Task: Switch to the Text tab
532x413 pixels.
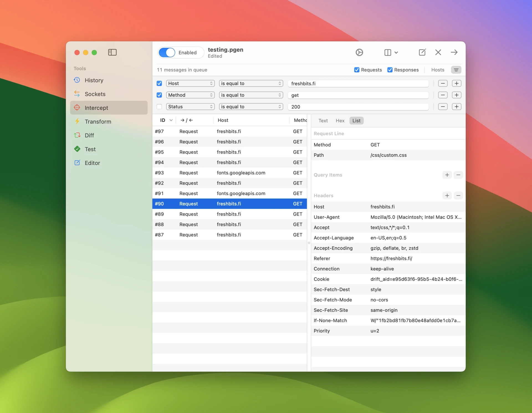Action: tap(323, 121)
